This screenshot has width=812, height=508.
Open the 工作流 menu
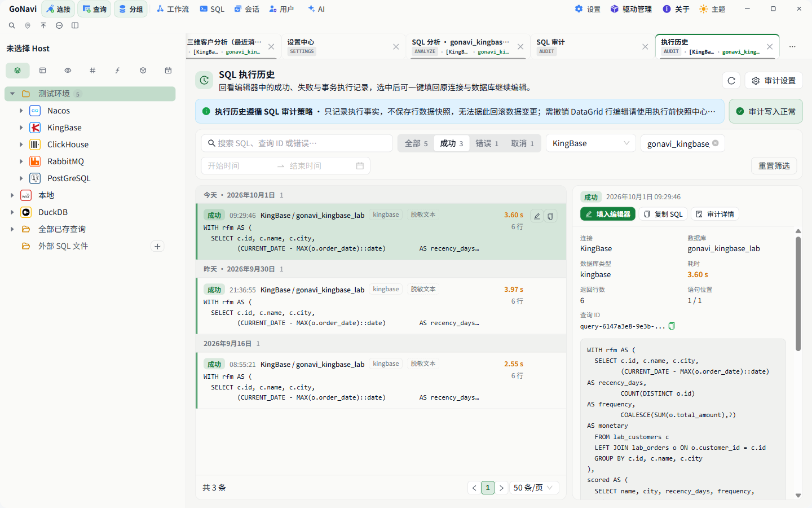click(173, 9)
